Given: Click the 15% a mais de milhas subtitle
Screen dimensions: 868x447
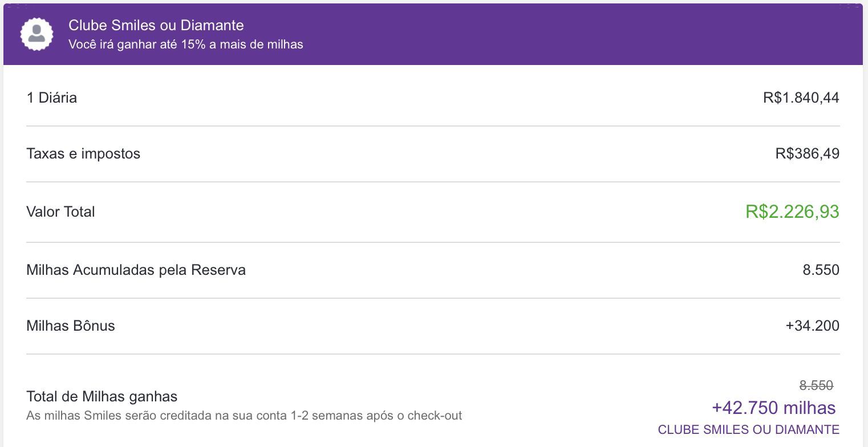Looking at the screenshot, I should tap(186, 44).
